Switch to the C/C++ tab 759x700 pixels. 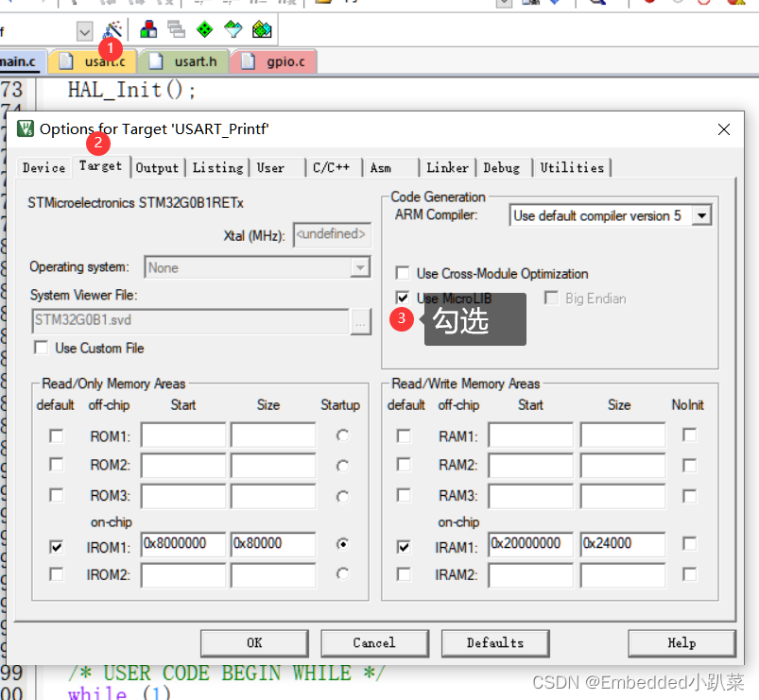click(x=333, y=168)
